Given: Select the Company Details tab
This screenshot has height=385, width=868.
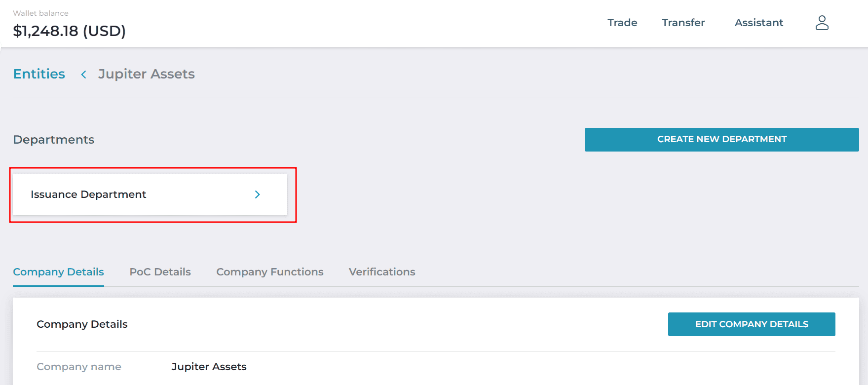Looking at the screenshot, I should tap(58, 272).
